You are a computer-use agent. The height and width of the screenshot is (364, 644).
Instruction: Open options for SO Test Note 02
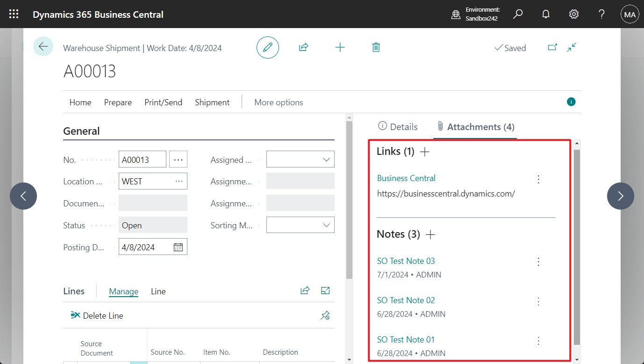click(538, 301)
